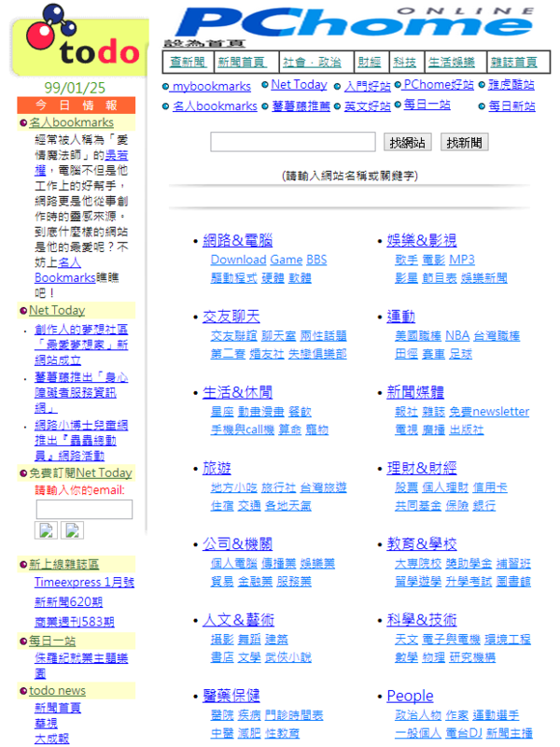
Task: Open the 娛樂&影視 category
Action: click(x=422, y=241)
